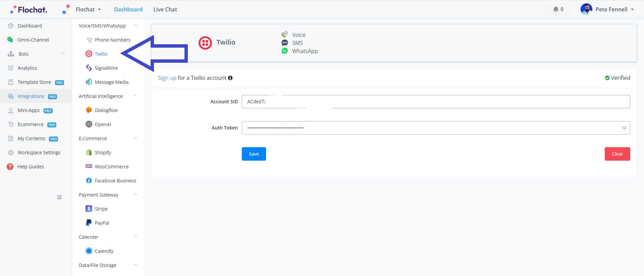The width and height of the screenshot is (644, 276).
Task: Select the Dialogflow integration icon
Action: tap(89, 110)
